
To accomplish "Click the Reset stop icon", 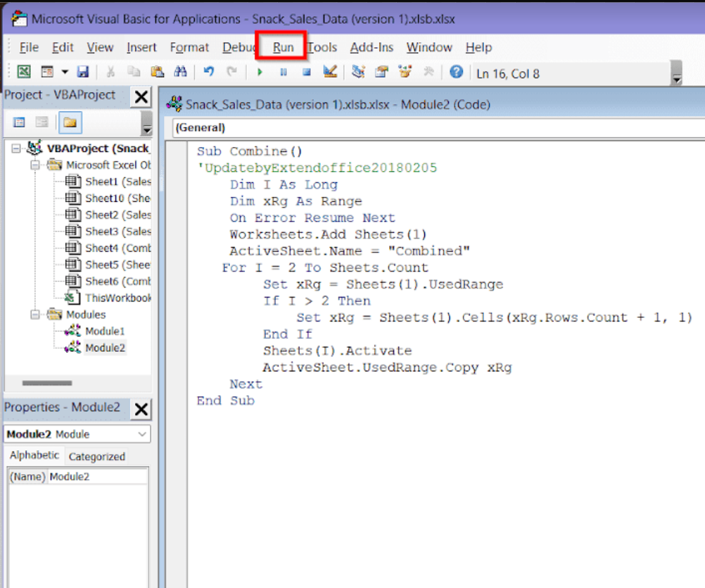I will tap(307, 72).
